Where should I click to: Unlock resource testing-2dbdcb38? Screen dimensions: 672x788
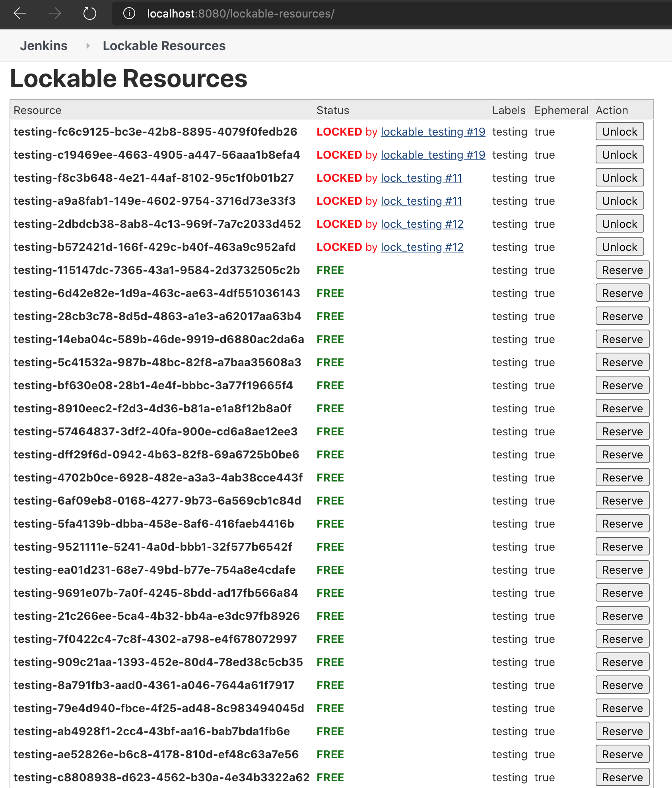pos(620,224)
